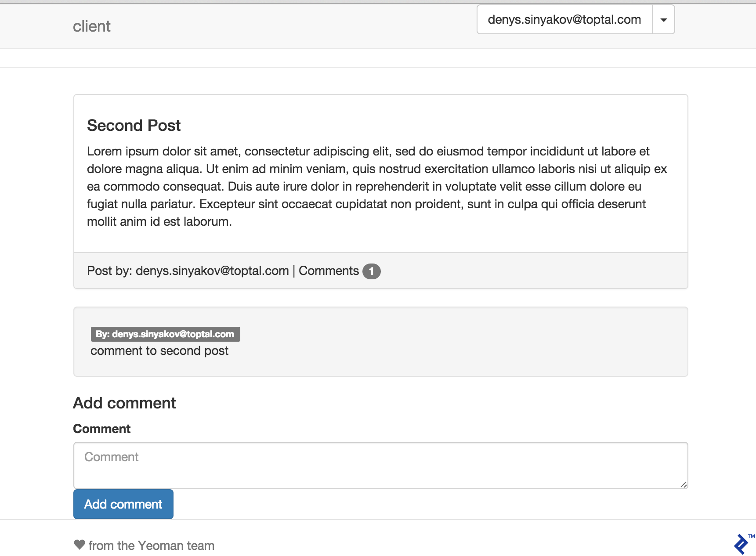The height and width of the screenshot is (556, 756).
Task: Click the "client" brand link
Action: tap(91, 26)
